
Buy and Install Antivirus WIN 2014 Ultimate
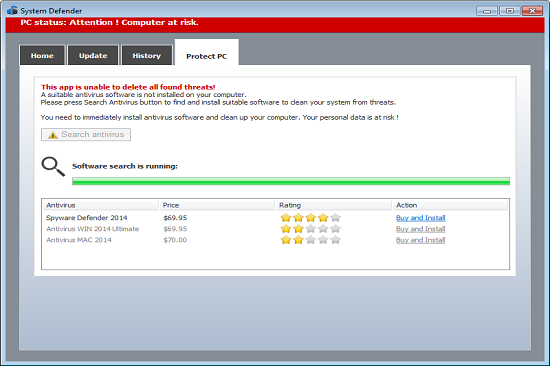[x=421, y=229]
